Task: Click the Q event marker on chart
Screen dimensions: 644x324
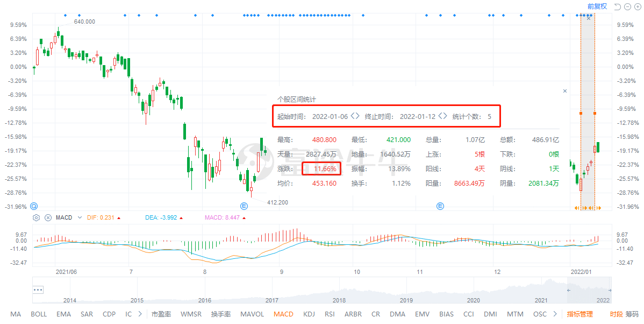Action: coord(34,206)
